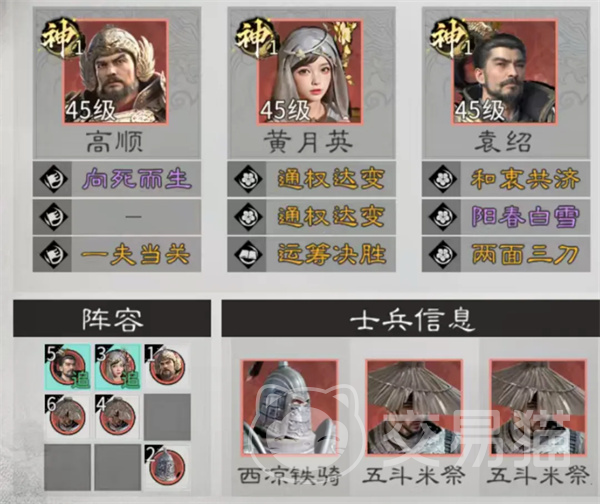Screen dimensions: 600x504
Task: Select formation slot 6 soldier icon
Action: point(68,417)
